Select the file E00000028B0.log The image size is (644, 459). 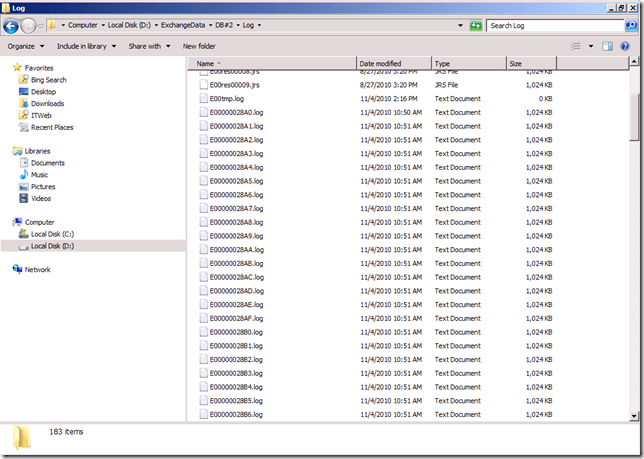coord(236,332)
